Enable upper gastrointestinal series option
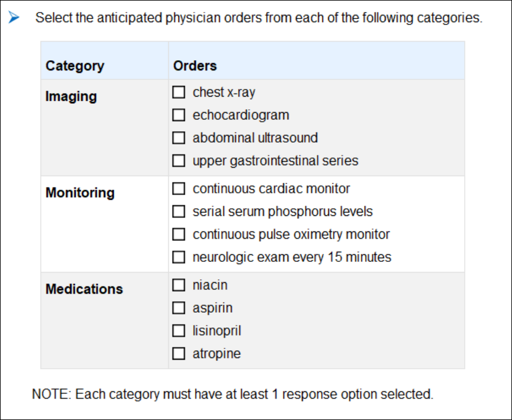 [x=178, y=160]
